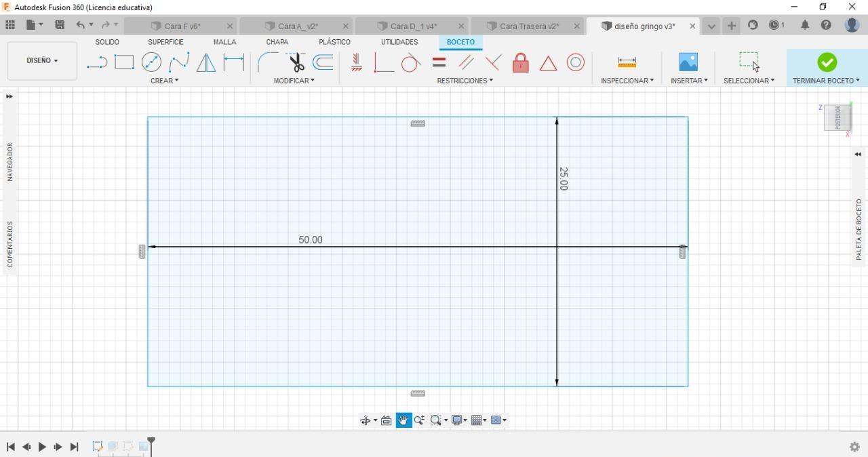868x457 pixels.
Task: Select the Pan hand tool
Action: (404, 420)
